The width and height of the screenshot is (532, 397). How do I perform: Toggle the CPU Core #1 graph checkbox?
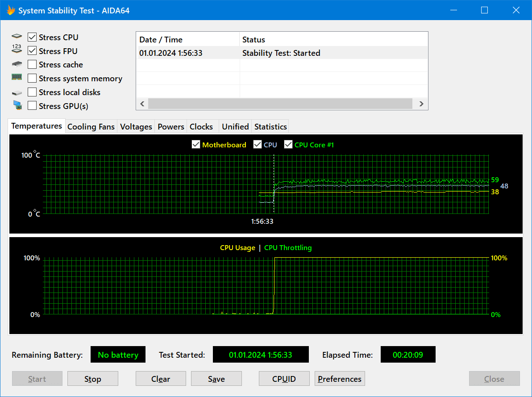288,145
